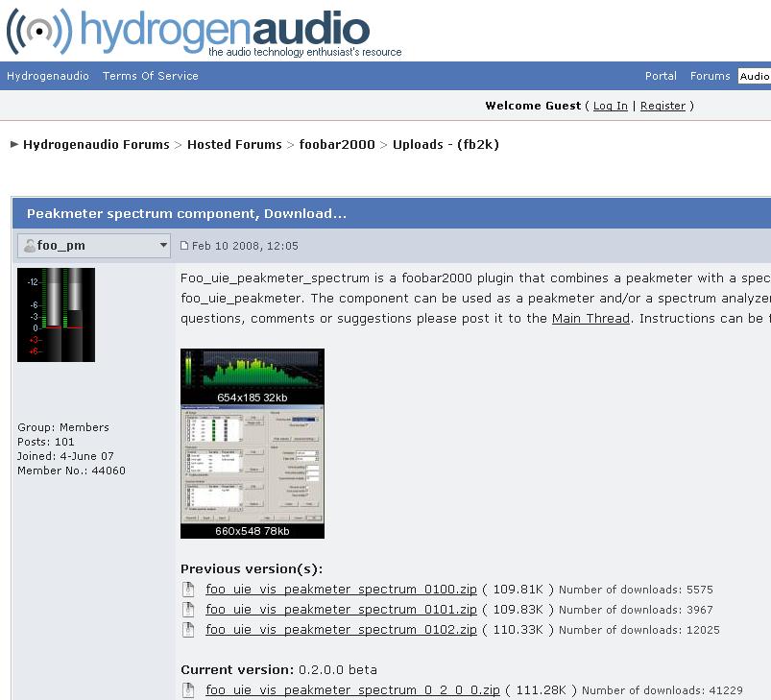Viewport: 771px width, 700px height.
Task: Open the 660x548 settings screenshot thumbnail
Action: pos(252,465)
